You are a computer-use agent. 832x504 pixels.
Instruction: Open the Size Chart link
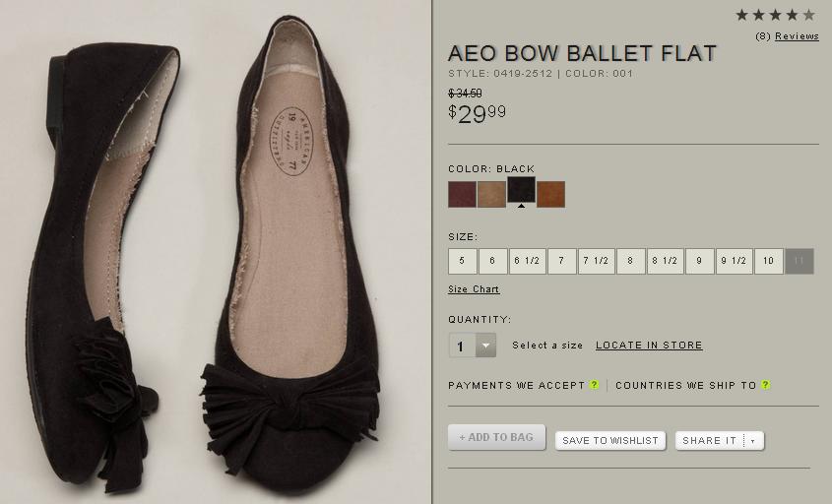[x=474, y=289]
